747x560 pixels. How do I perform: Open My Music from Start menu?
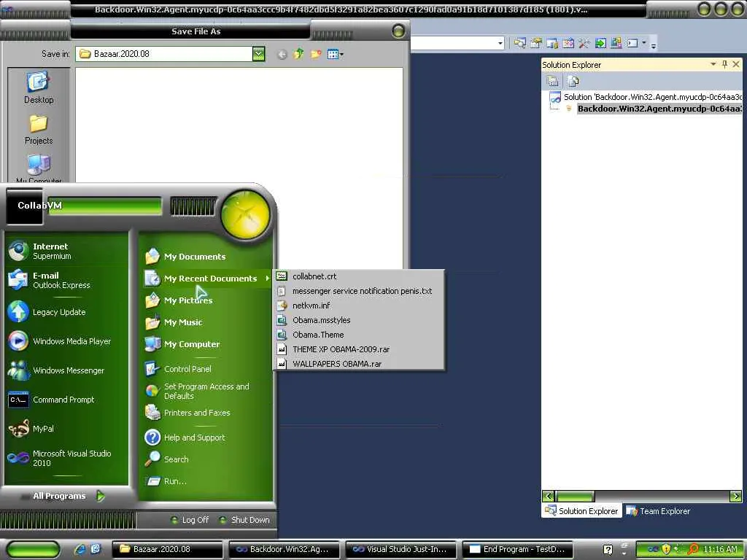click(206, 322)
